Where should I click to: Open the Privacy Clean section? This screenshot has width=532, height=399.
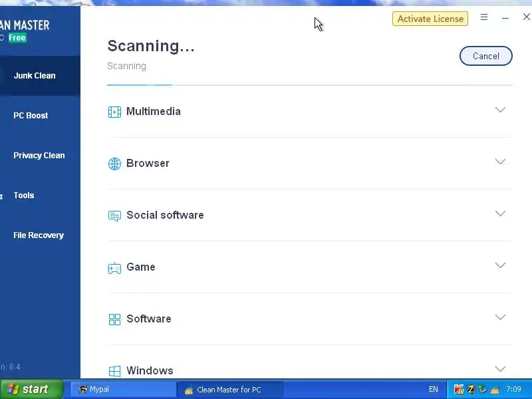coord(40,156)
